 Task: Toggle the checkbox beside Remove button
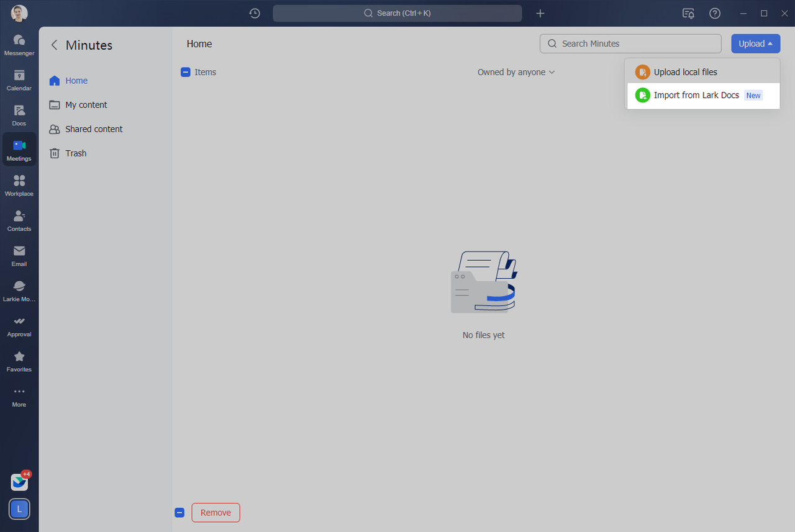(x=179, y=513)
